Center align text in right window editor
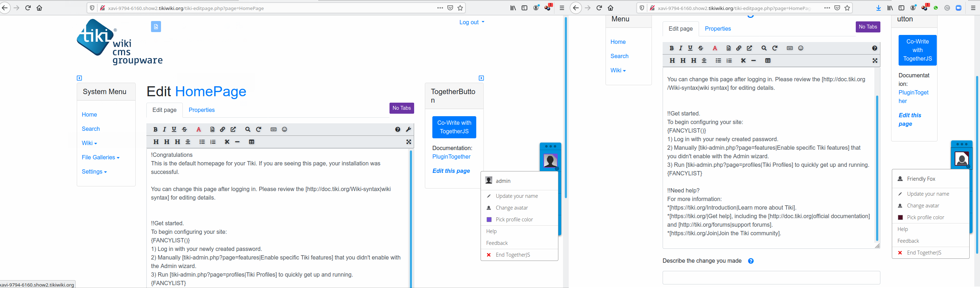The image size is (980, 288). (x=704, y=61)
